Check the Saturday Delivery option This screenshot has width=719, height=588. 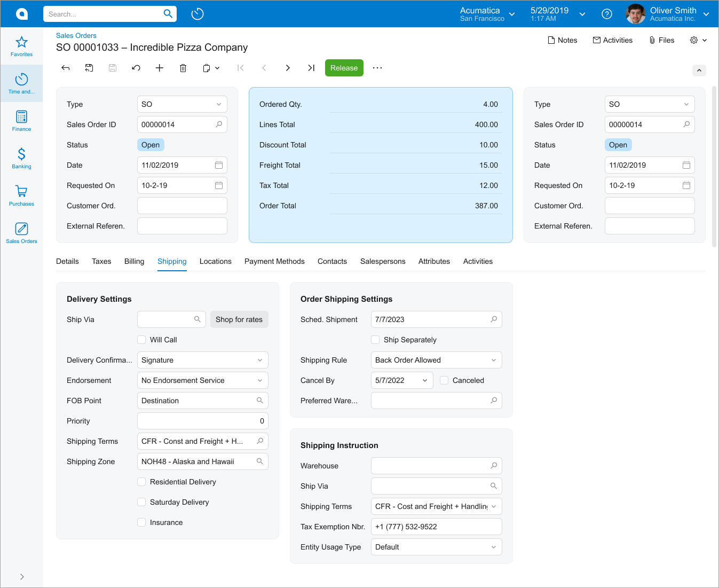[x=141, y=502]
